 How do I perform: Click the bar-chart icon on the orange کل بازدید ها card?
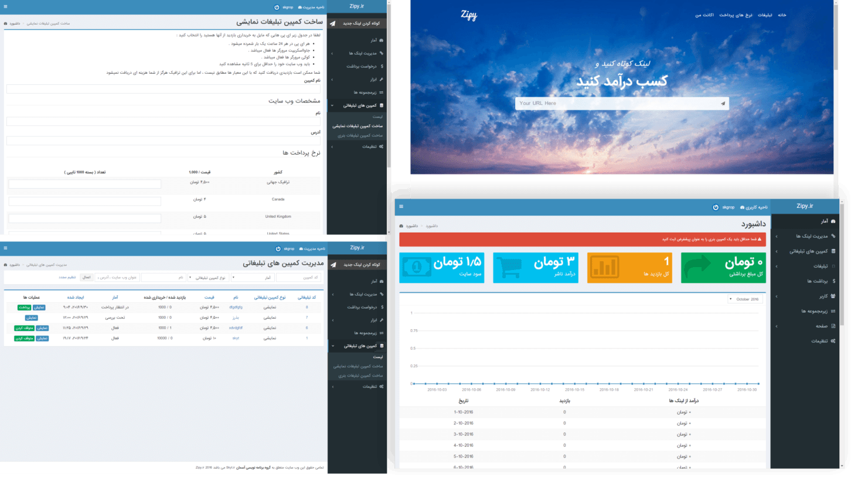[x=605, y=267]
